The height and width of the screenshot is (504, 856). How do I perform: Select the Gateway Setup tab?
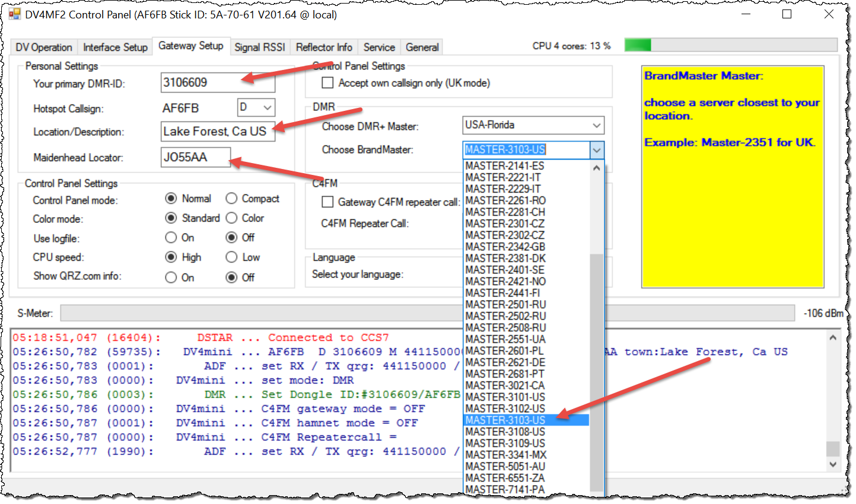point(190,46)
